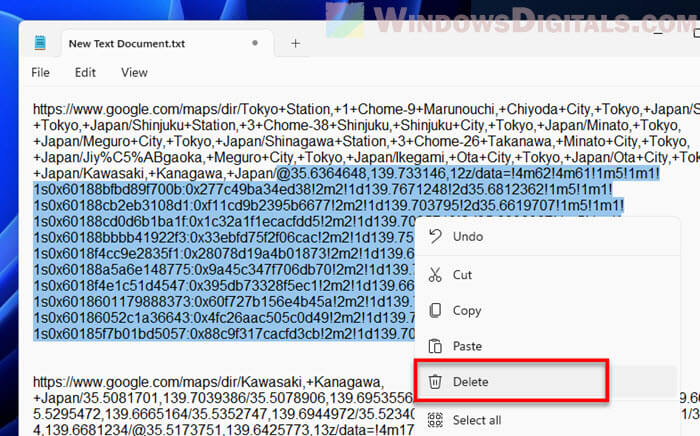Open the File menu

pos(40,72)
